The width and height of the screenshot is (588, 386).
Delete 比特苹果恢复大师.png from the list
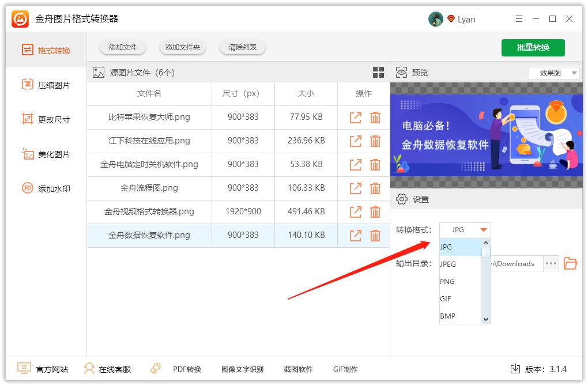[375, 118]
